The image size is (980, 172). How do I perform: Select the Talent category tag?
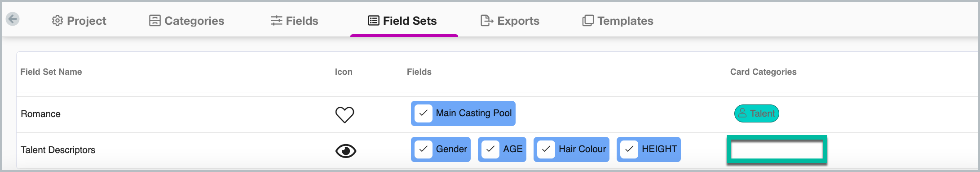[757, 113]
